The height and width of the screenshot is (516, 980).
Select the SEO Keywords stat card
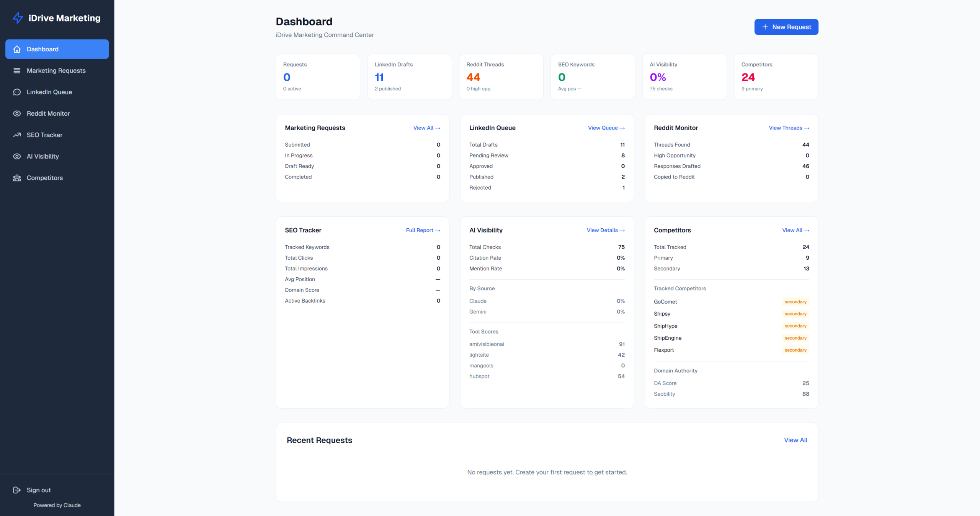[593, 77]
